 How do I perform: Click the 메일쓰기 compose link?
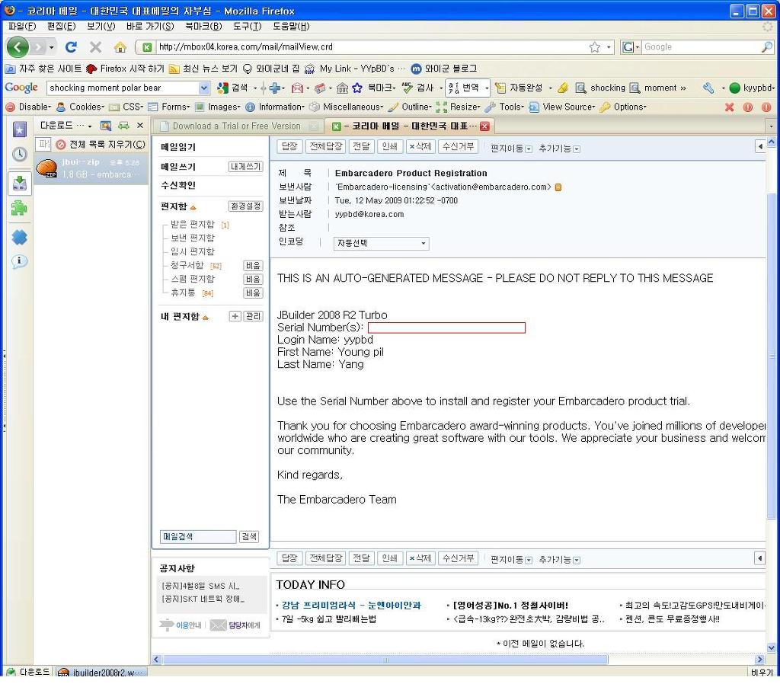pos(178,167)
